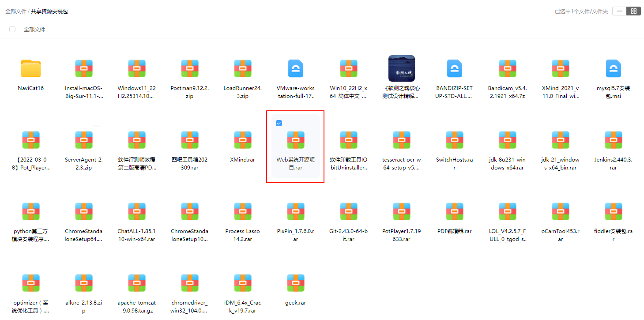The width and height of the screenshot is (644, 320).
Task: Click the geek.rar file name
Action: pyautogui.click(x=296, y=303)
